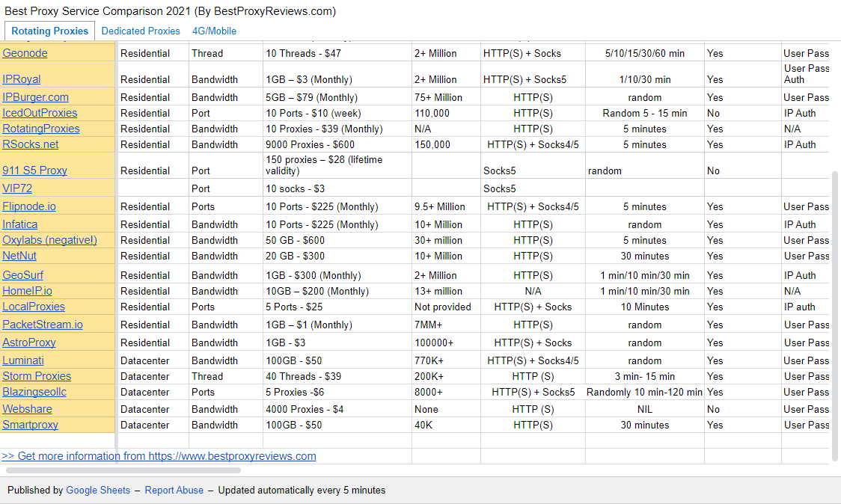This screenshot has width=841, height=504.
Task: Open the Smartproxy link
Action: point(30,425)
